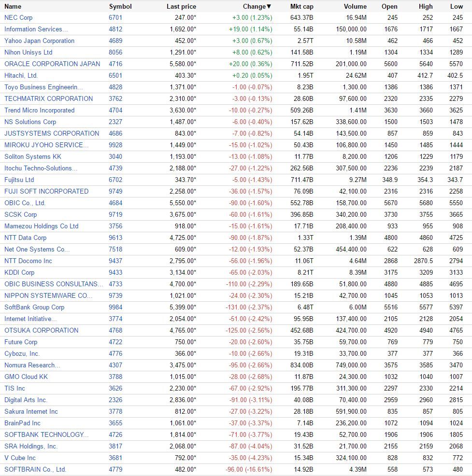This screenshot has width=472, height=476.
Task: Click ticker symbol 4689
Action: (115, 41)
